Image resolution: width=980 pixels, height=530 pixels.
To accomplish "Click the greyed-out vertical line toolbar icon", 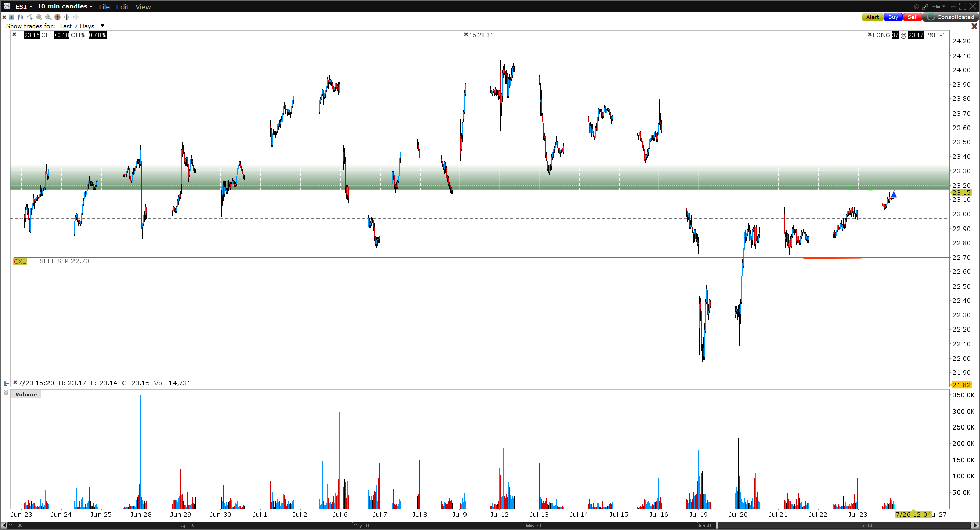I will [x=76, y=17].
